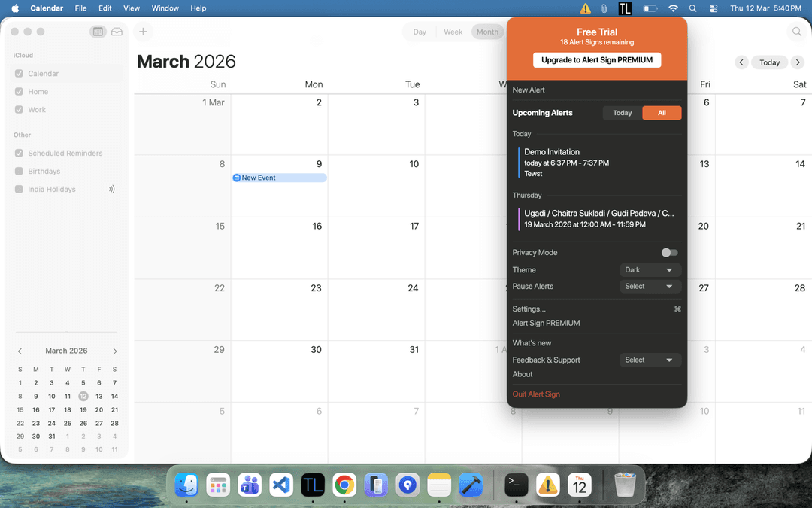Viewport: 812px width, 508px height.
Task: Open the Wi-Fi menu bar icon
Action: 673,8
